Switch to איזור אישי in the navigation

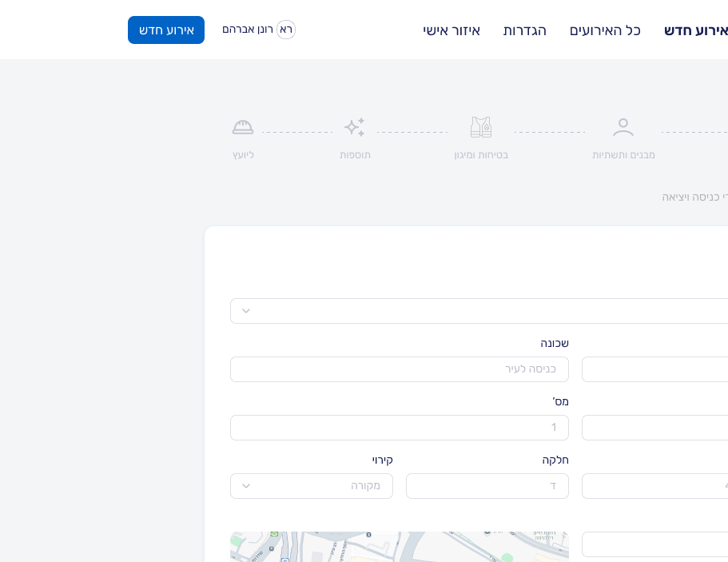click(x=452, y=30)
